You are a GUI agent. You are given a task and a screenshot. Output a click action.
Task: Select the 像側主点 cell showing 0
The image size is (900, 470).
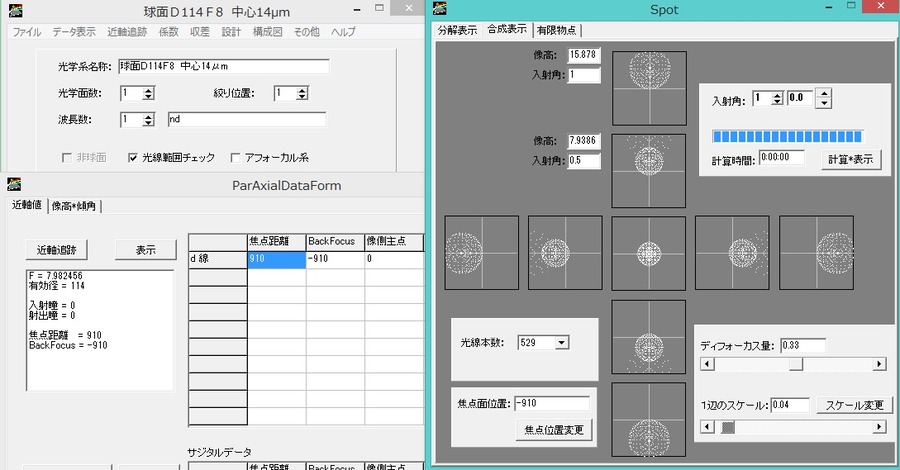394,259
